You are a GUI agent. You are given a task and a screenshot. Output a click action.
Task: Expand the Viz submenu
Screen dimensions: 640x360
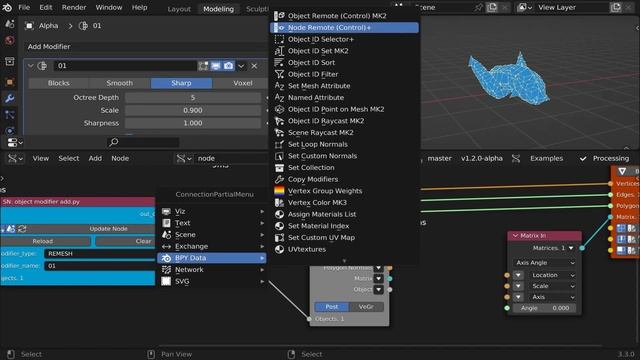point(212,211)
